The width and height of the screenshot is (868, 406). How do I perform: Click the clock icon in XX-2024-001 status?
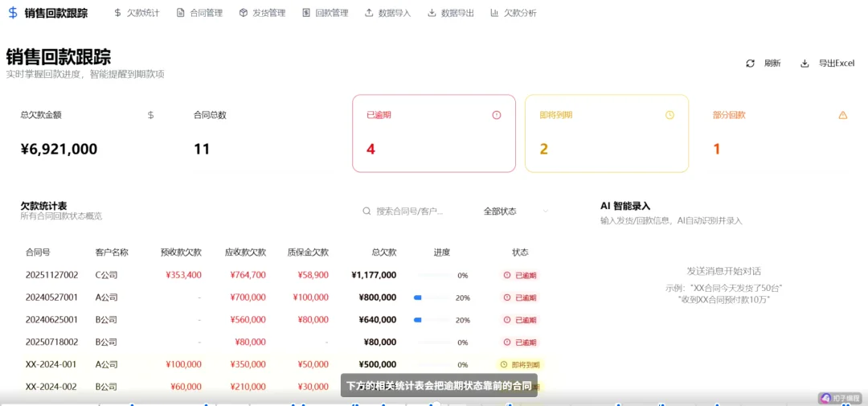(504, 364)
